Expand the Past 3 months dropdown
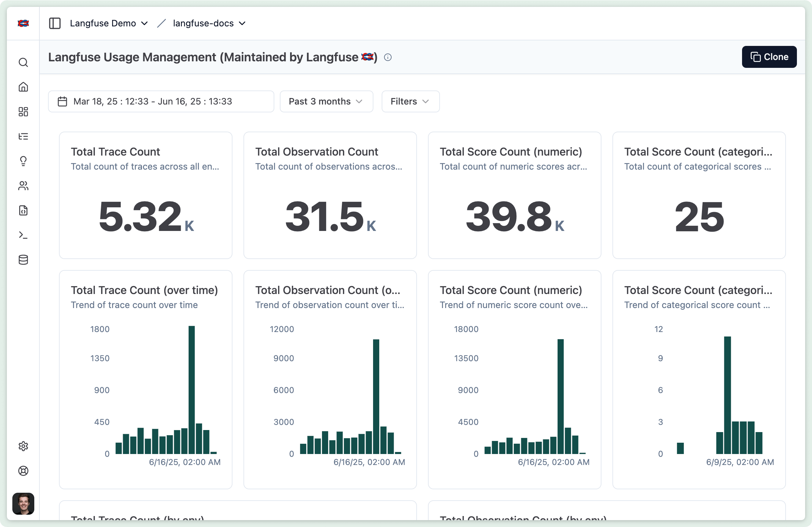 pos(326,101)
